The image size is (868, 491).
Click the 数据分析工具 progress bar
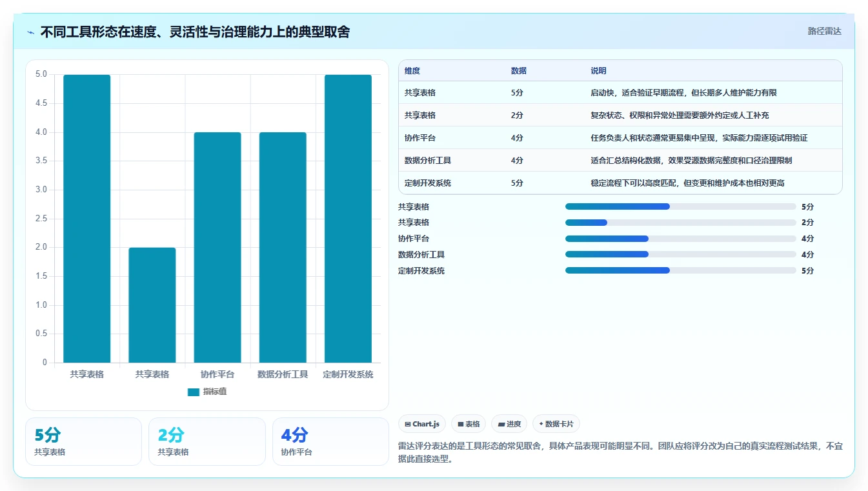tap(680, 255)
